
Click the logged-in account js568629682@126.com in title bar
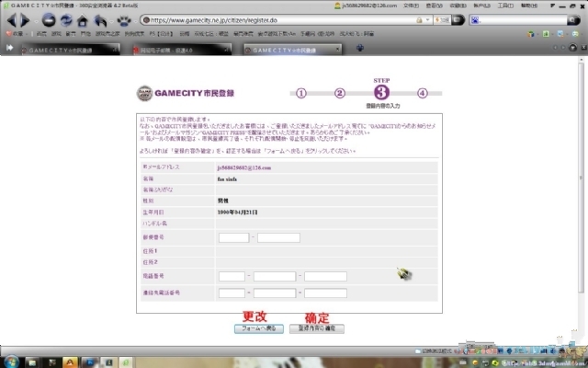coord(366,6)
